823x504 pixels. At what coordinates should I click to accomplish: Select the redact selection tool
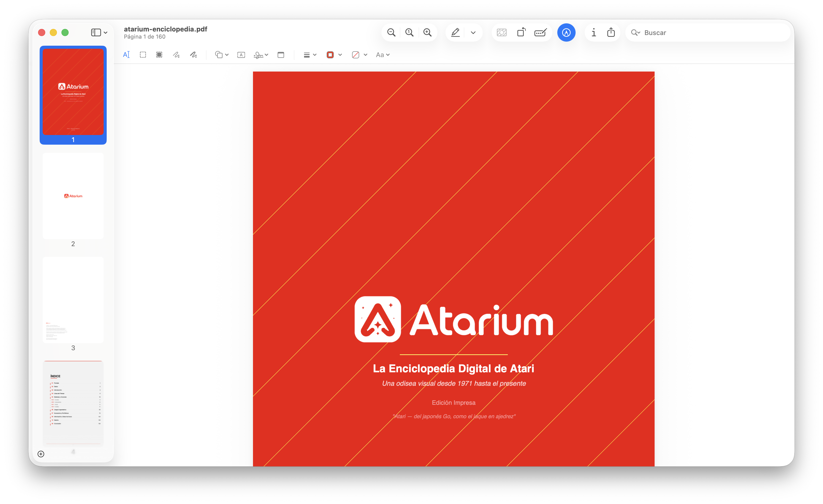pyautogui.click(x=159, y=55)
